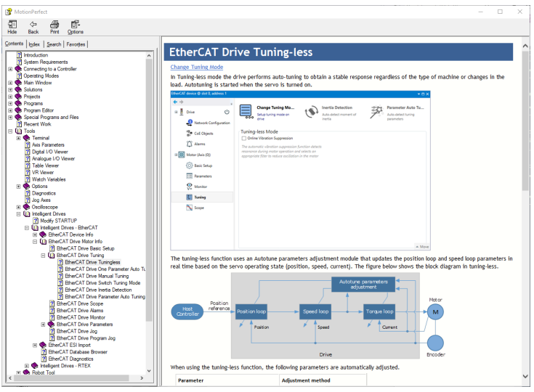Viewport: 534px width, 392px height.
Task: Click the content pane scroll-up arrow
Action: 525,46
